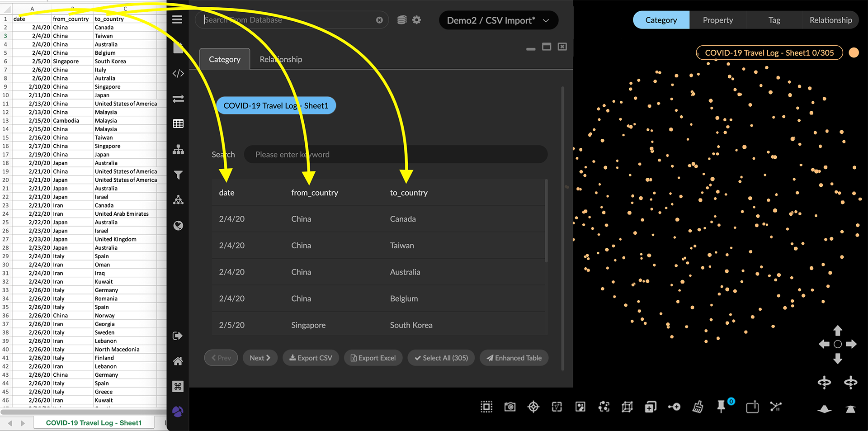Click the Enhanced Table button
This screenshot has height=431, width=868.
pyautogui.click(x=514, y=358)
